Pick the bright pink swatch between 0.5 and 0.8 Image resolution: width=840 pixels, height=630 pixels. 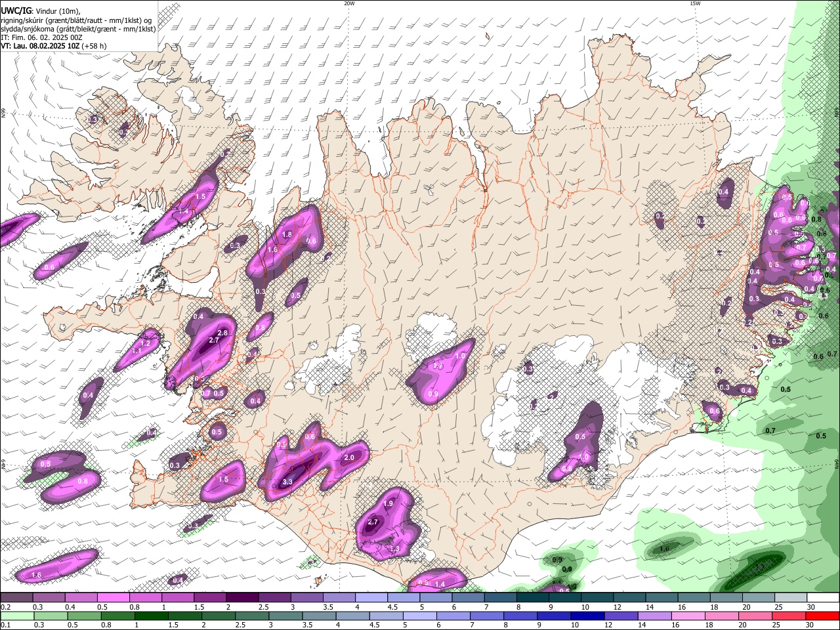click(114, 597)
